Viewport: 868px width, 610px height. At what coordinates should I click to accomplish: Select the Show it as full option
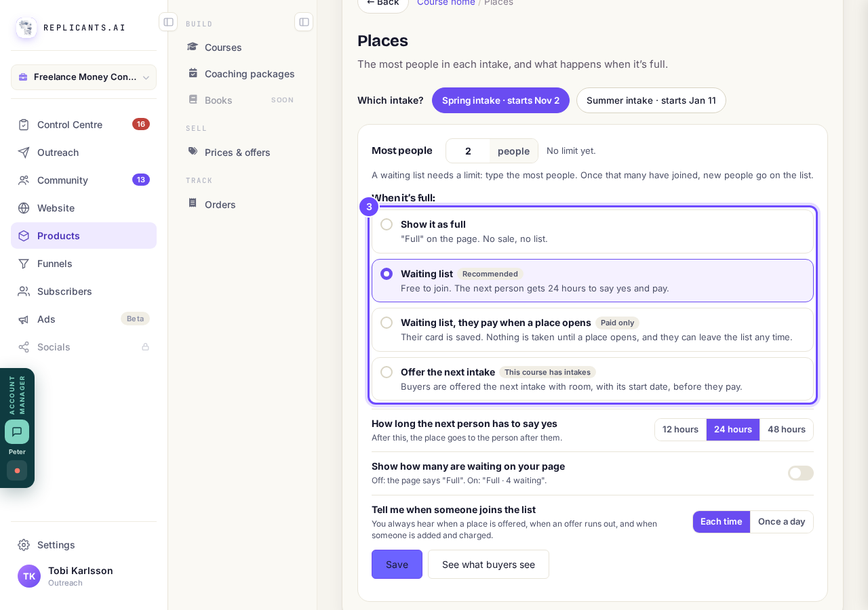click(593, 231)
